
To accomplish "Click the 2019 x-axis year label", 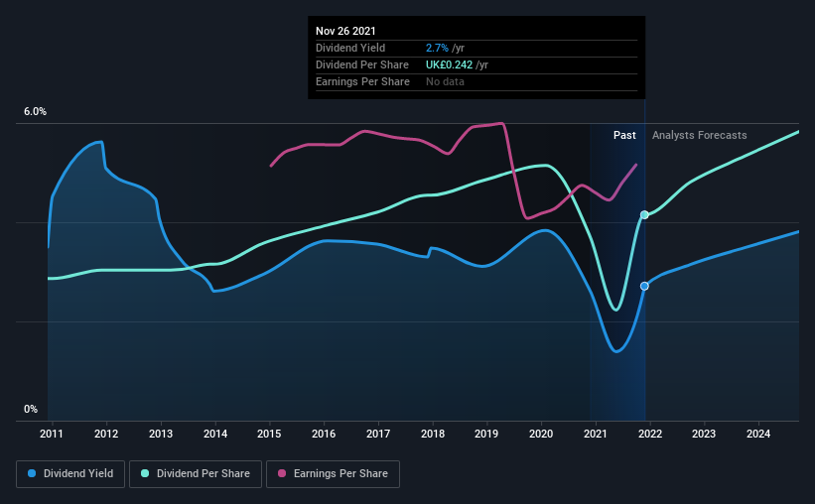I will click(x=486, y=434).
